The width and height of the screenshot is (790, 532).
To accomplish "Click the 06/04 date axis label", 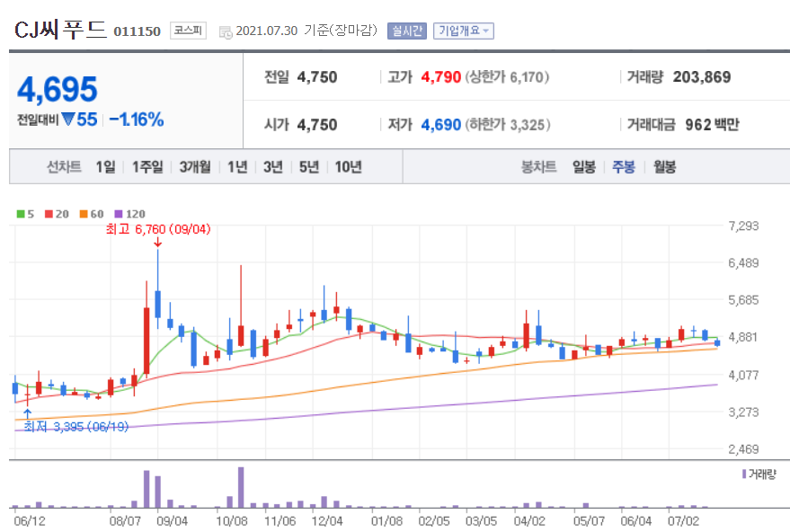I will coord(635,521).
